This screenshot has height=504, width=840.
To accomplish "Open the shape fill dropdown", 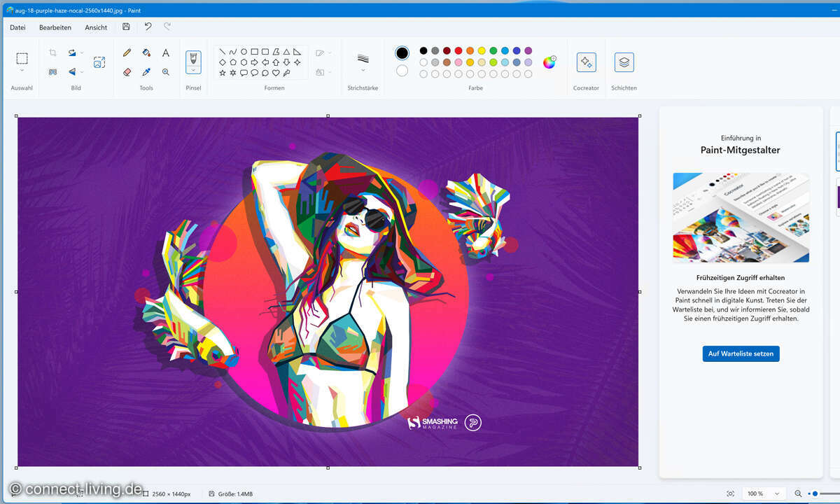I will click(323, 72).
